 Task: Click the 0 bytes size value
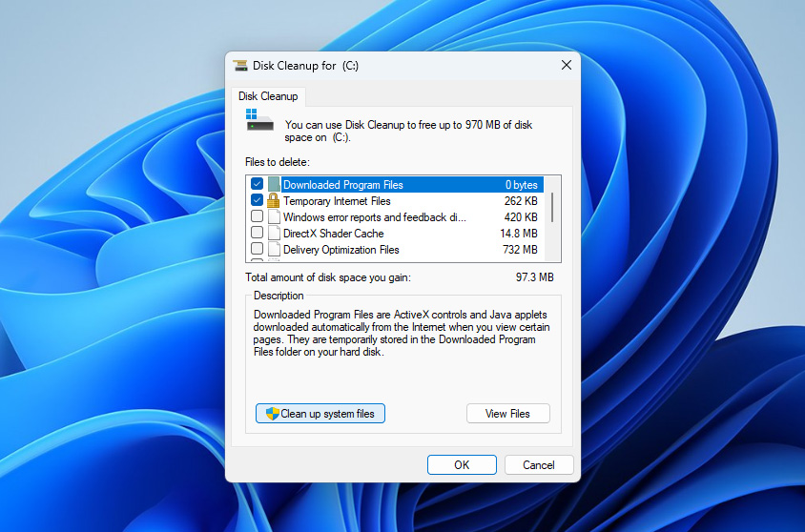[521, 185]
